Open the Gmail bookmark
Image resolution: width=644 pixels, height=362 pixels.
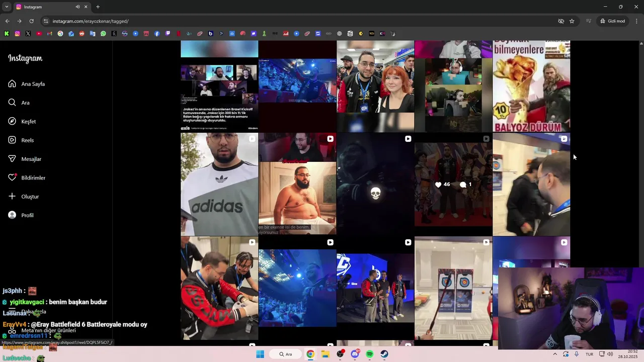pyautogui.click(x=49, y=34)
